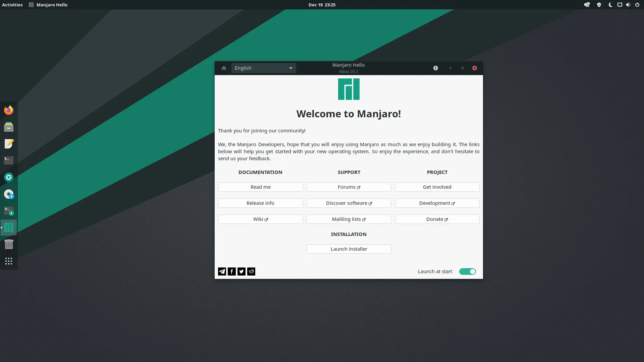This screenshot has width=644, height=362.
Task: Open Facebook community link icon
Action: tap(232, 271)
